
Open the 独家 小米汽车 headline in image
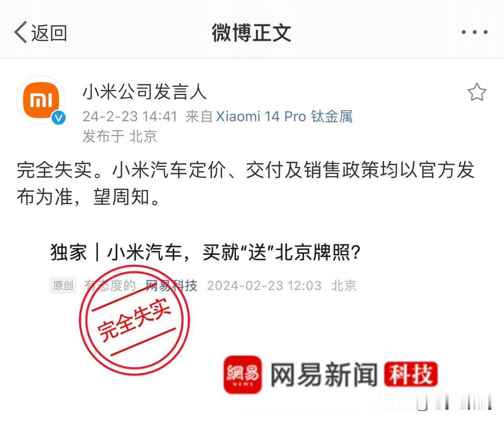click(x=206, y=252)
